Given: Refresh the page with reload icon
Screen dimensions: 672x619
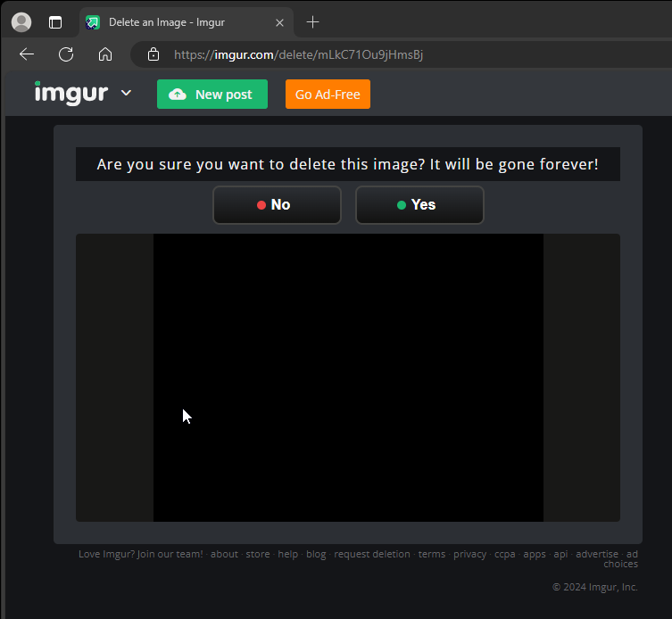Looking at the screenshot, I should coord(66,54).
